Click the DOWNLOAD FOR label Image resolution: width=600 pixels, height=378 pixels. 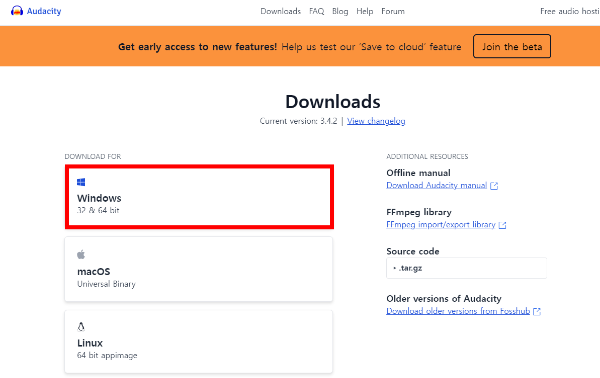click(93, 156)
